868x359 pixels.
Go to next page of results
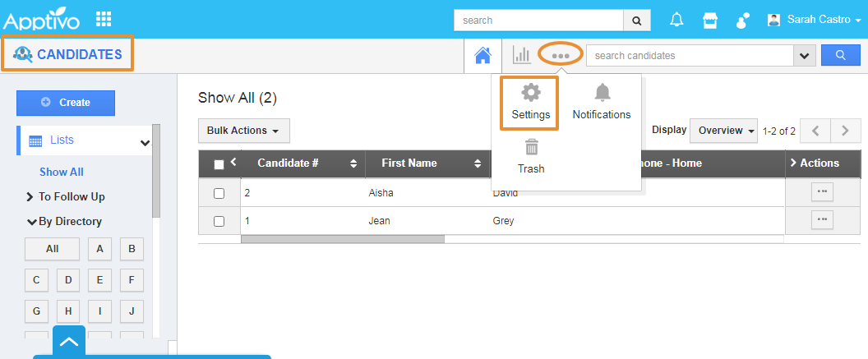click(845, 131)
